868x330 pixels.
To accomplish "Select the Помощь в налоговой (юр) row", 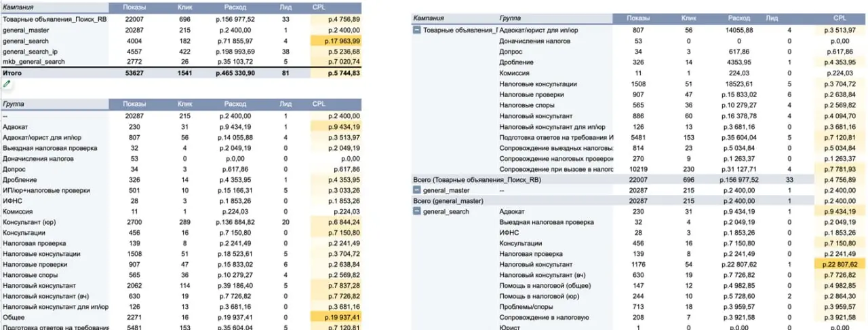I will [639, 296].
